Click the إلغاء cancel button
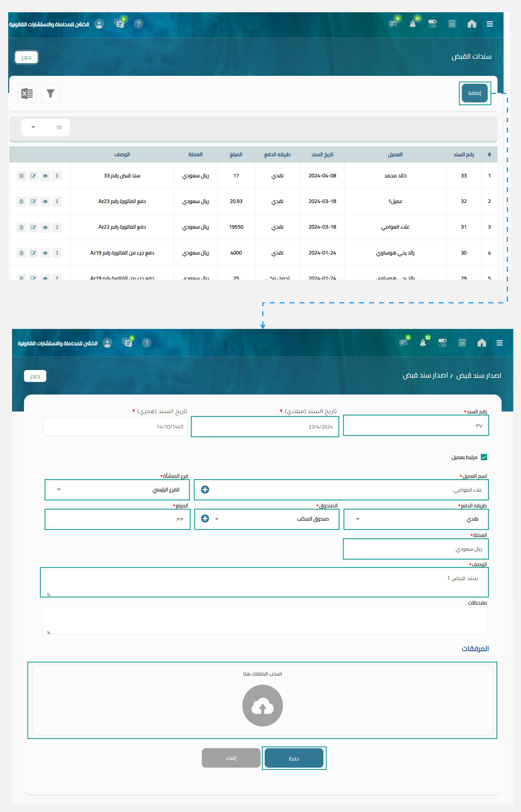521x812 pixels. [231, 758]
